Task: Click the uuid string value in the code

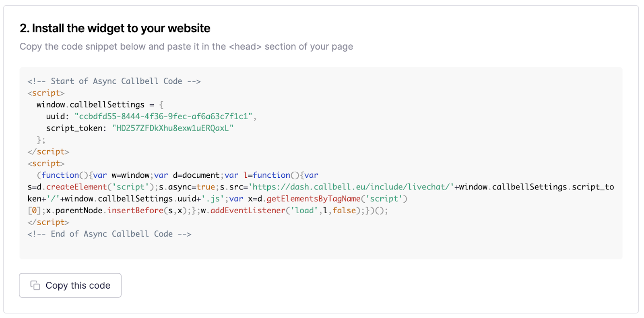Action: coord(163,116)
